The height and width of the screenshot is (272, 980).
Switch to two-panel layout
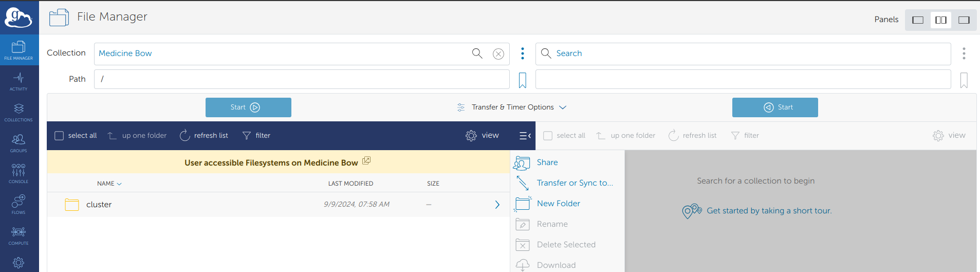[x=941, y=20]
